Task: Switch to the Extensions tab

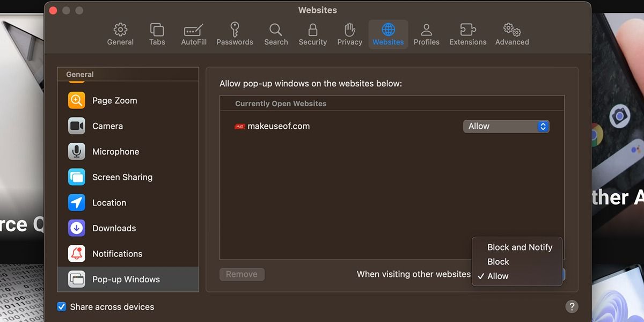Action: [467, 33]
